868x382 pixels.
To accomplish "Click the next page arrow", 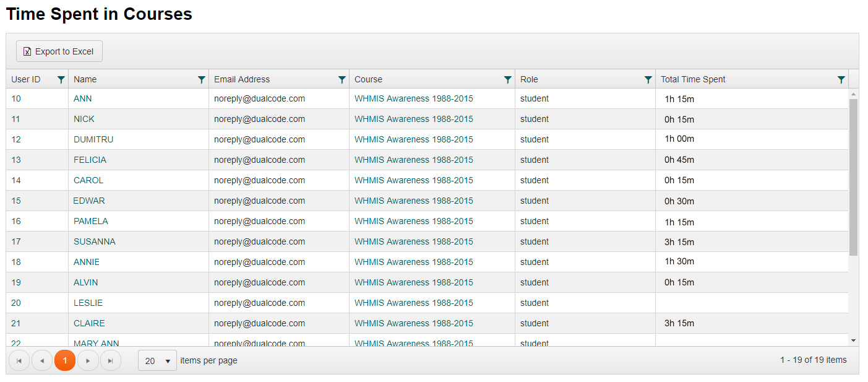I will pyautogui.click(x=88, y=360).
